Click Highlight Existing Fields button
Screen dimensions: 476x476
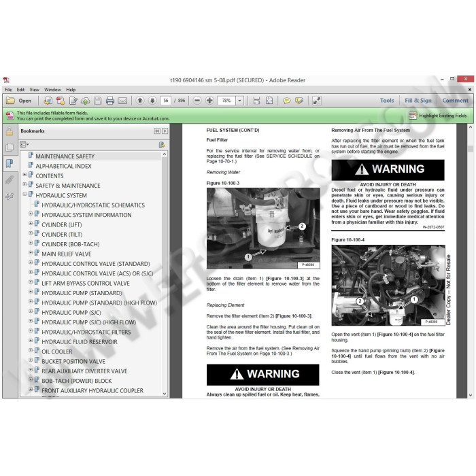[x=437, y=116]
